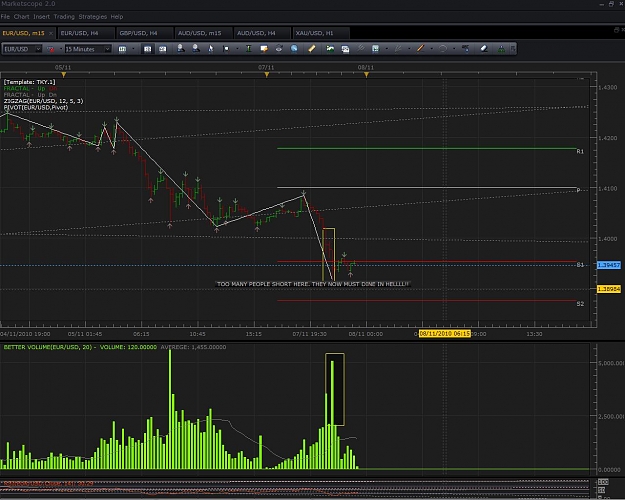625x500 pixels.
Task: Click the add label note icon
Action: 263,49
